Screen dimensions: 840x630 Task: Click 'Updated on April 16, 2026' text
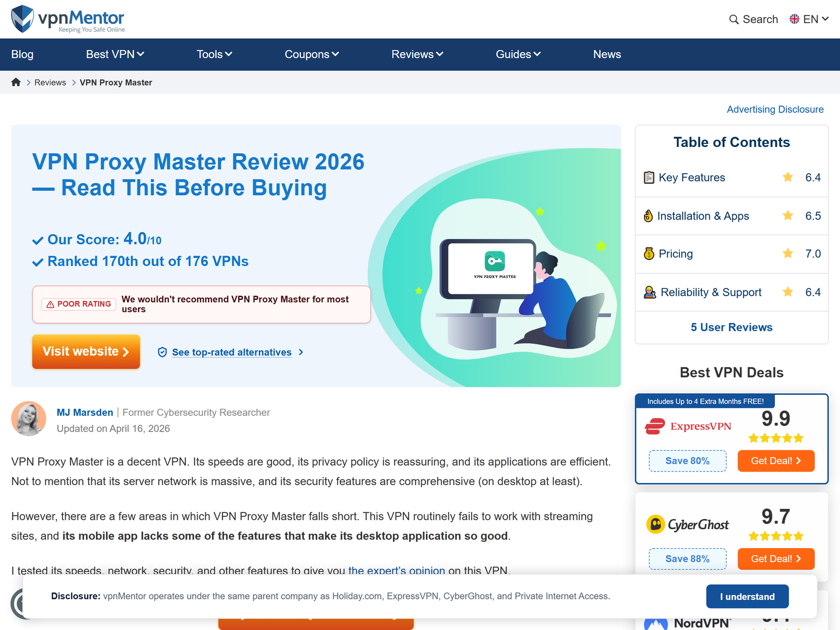pos(113,428)
